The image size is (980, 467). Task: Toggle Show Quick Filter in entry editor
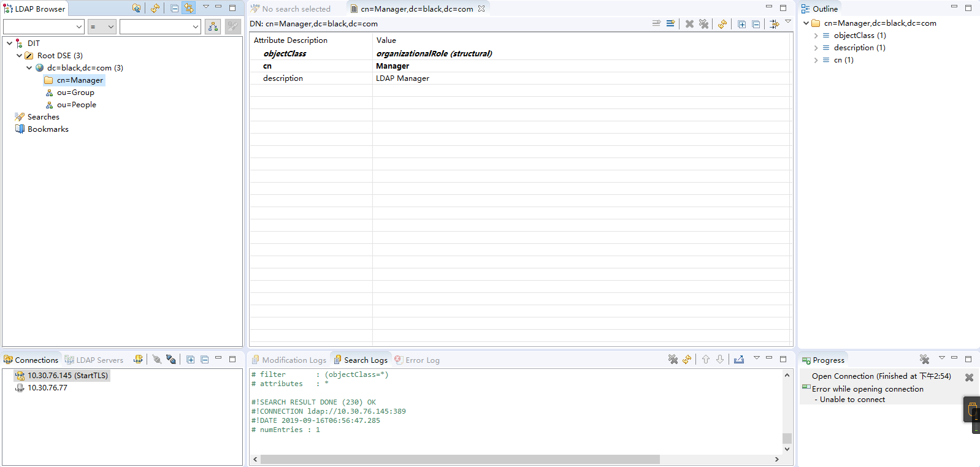click(775, 24)
